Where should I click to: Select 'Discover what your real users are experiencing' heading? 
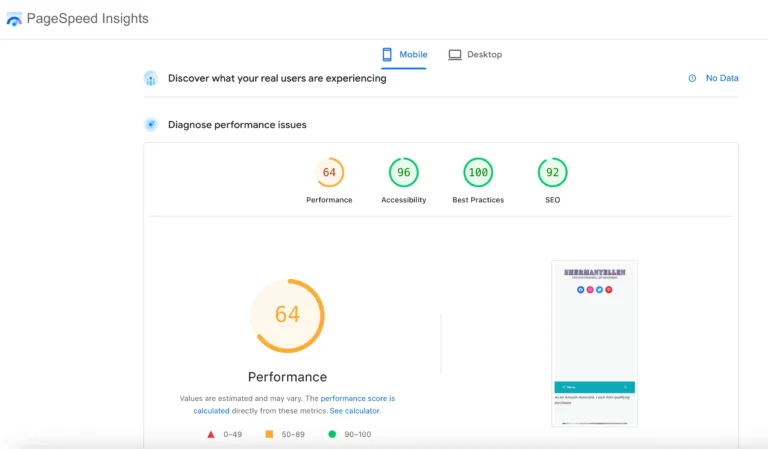[x=277, y=78]
